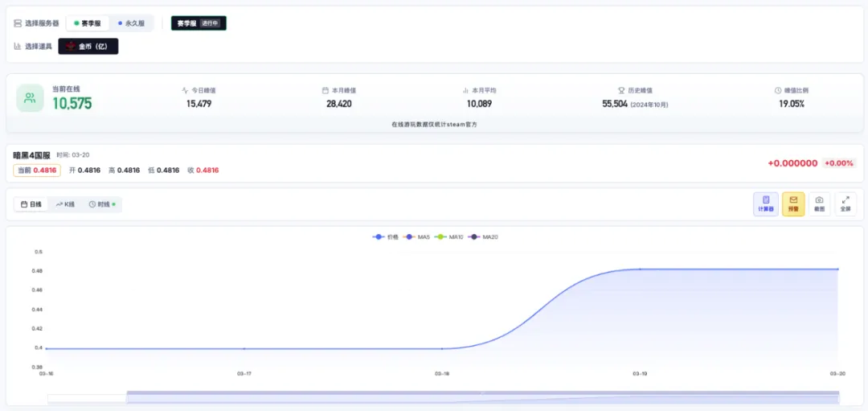Open the 预警 price alert icon

tap(793, 203)
